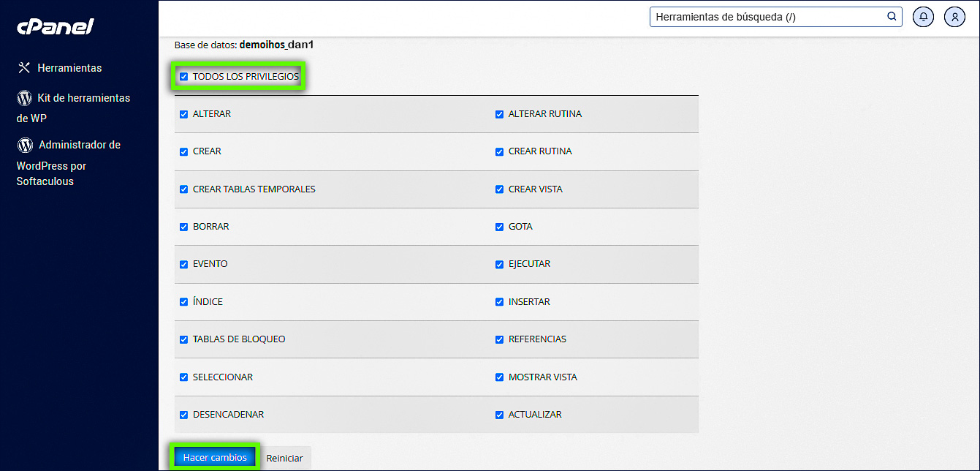
Task: Click the Herramientas tools icon
Action: [24, 68]
